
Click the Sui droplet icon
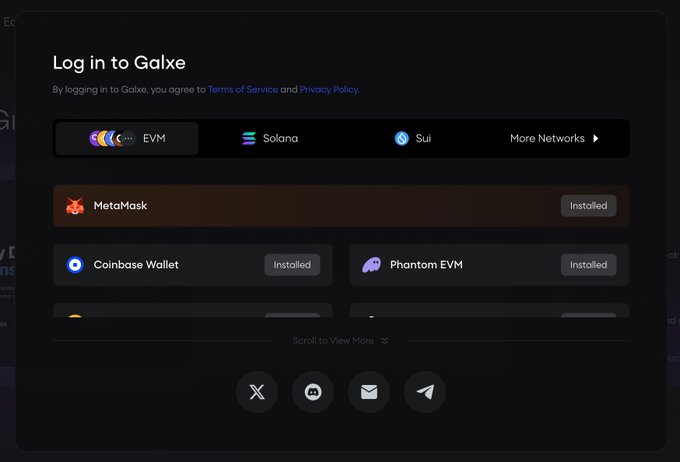coord(402,138)
